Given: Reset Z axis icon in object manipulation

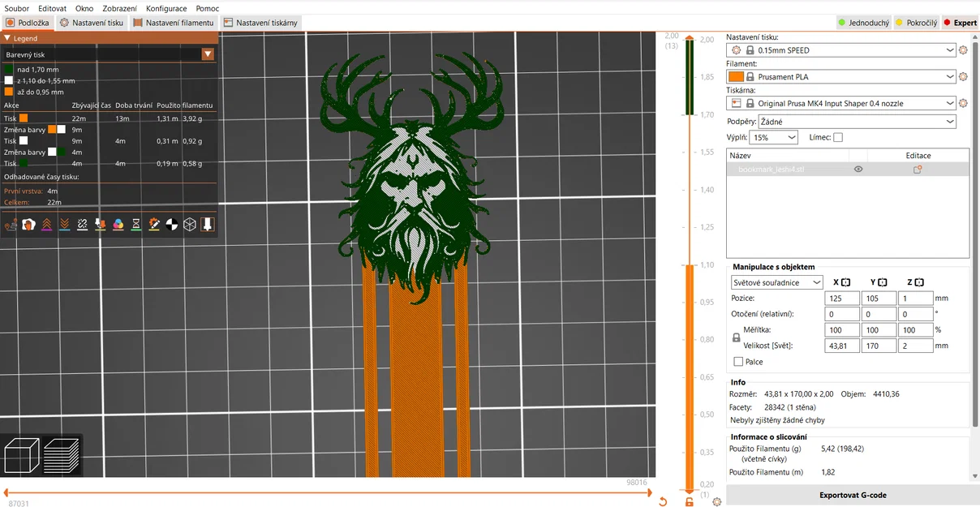Looking at the screenshot, I should 920,282.
